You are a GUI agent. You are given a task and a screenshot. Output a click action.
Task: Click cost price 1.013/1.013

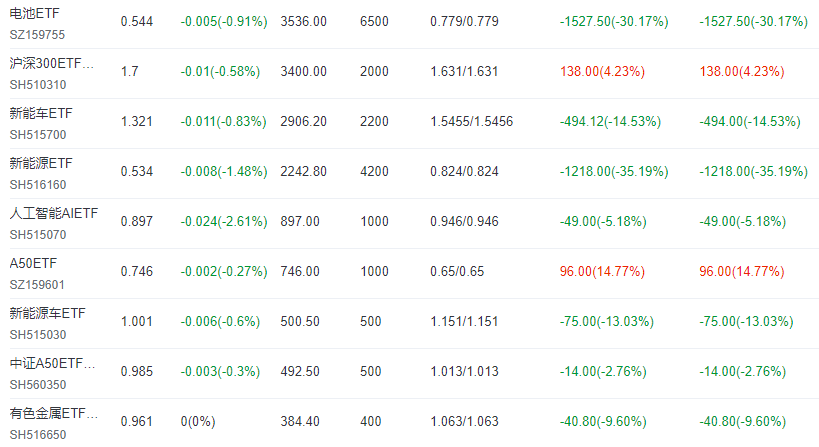pos(464,372)
